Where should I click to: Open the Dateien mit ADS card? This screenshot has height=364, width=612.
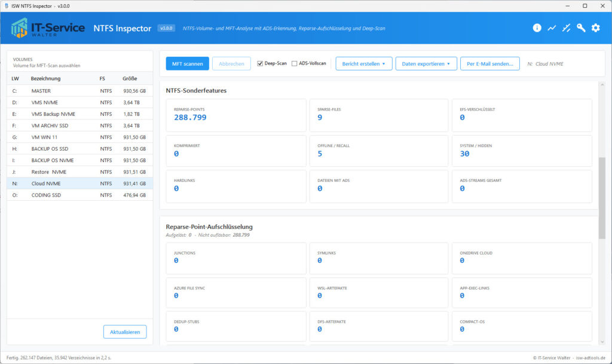click(378, 186)
